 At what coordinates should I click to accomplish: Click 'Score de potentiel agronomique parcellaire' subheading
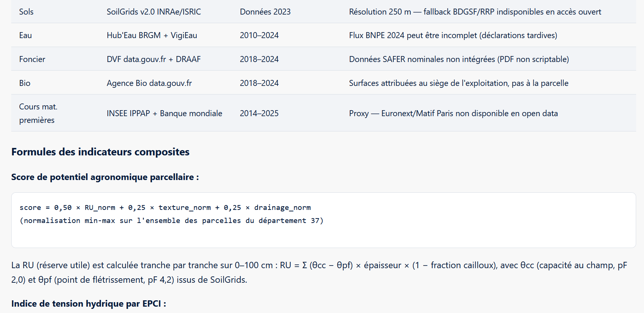pyautogui.click(x=105, y=177)
